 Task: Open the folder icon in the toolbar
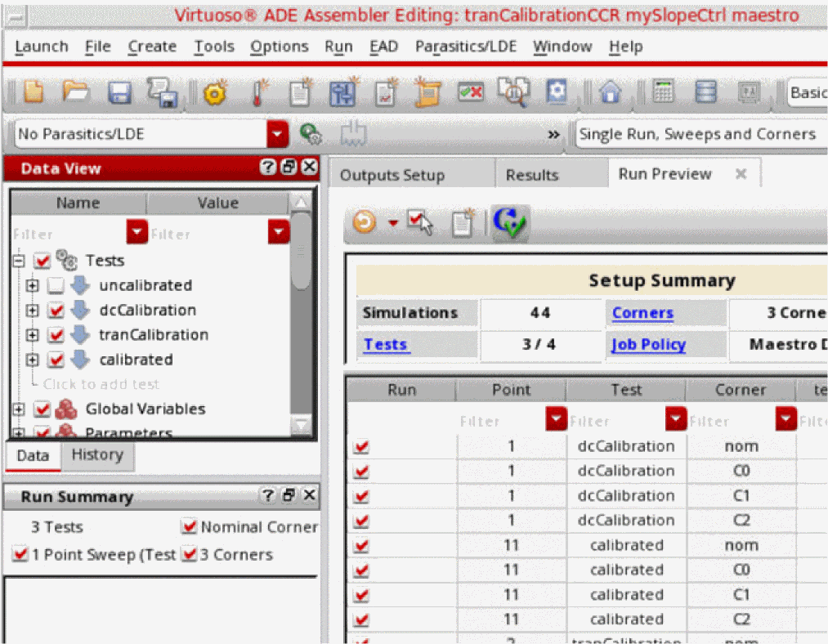tap(76, 93)
